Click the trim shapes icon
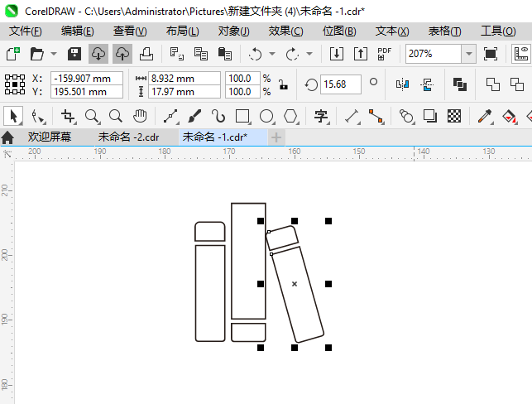Viewport: 532px width, 404px height. coord(492,84)
